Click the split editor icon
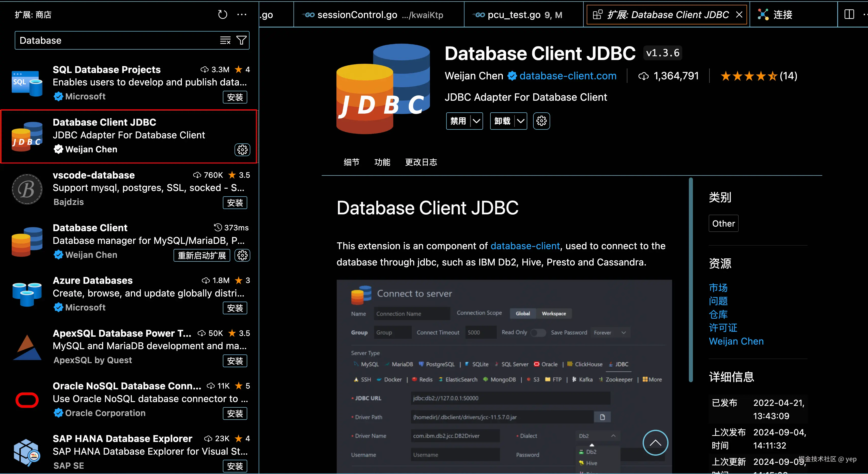Image resolution: width=868 pixels, height=474 pixels. [x=849, y=14]
